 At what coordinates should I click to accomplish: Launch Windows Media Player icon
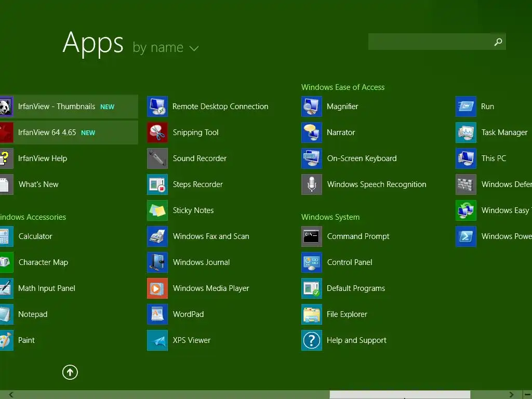click(x=157, y=288)
